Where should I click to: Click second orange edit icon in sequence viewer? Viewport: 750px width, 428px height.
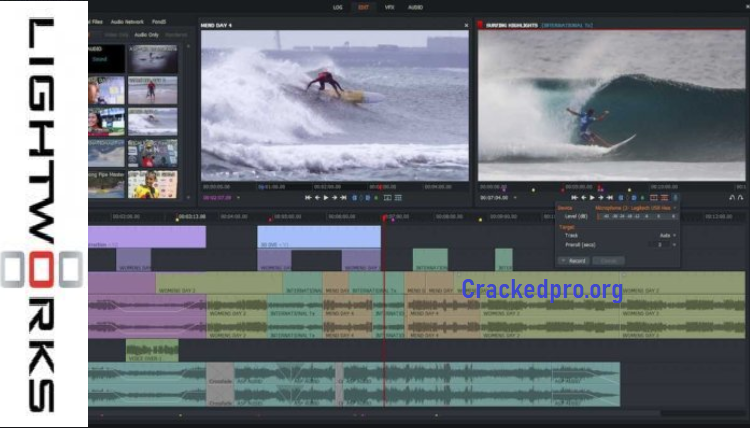[x=664, y=198]
